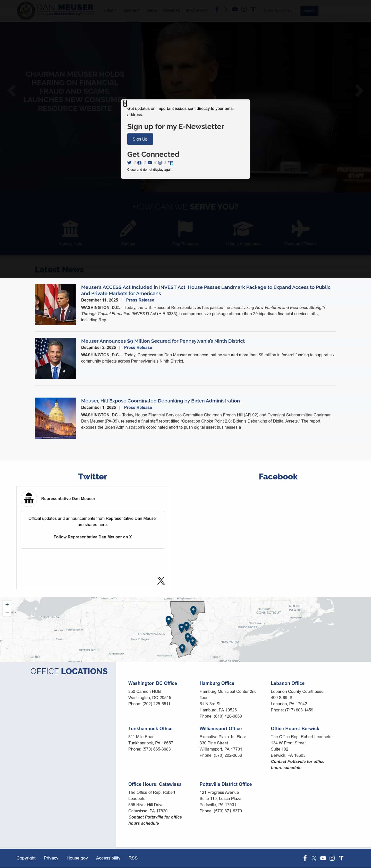Click the Sign Up newsletter button

(140, 139)
